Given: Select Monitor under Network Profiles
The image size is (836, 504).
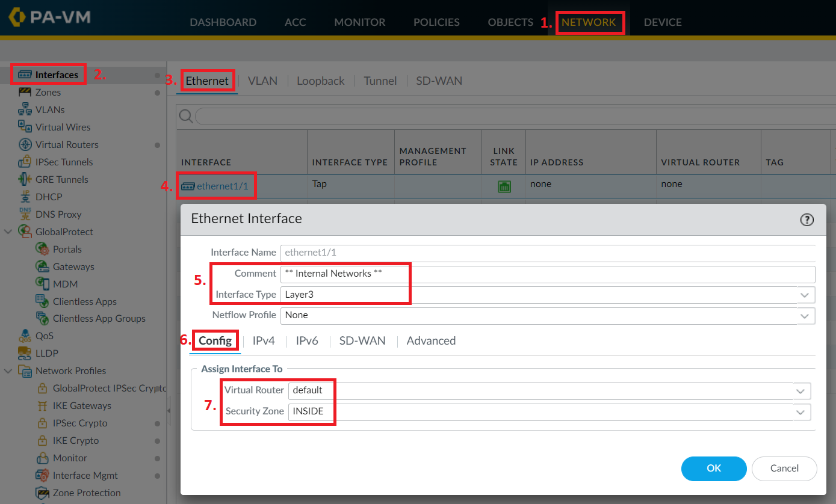Looking at the screenshot, I should click(x=70, y=458).
